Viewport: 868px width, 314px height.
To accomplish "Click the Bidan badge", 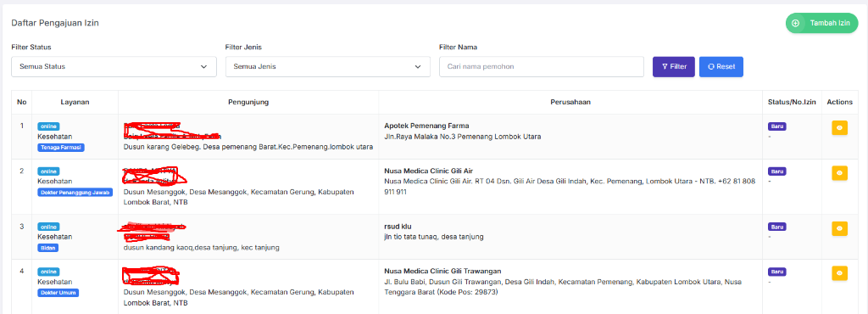I will pyautogui.click(x=48, y=248).
